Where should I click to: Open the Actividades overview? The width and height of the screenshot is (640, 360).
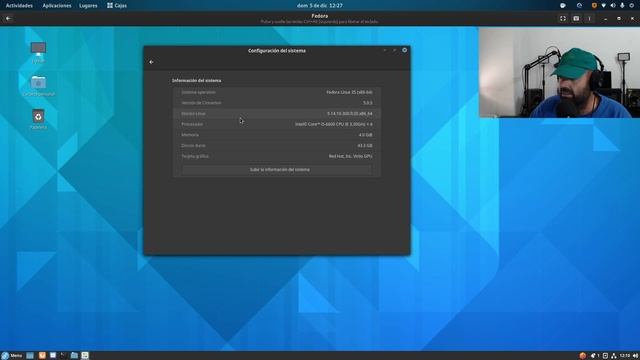19,6
